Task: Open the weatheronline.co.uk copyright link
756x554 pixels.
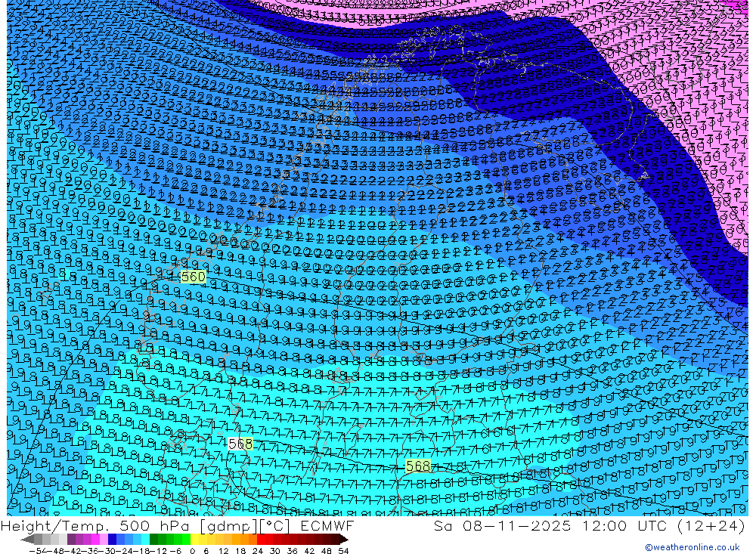Action: [x=692, y=547]
